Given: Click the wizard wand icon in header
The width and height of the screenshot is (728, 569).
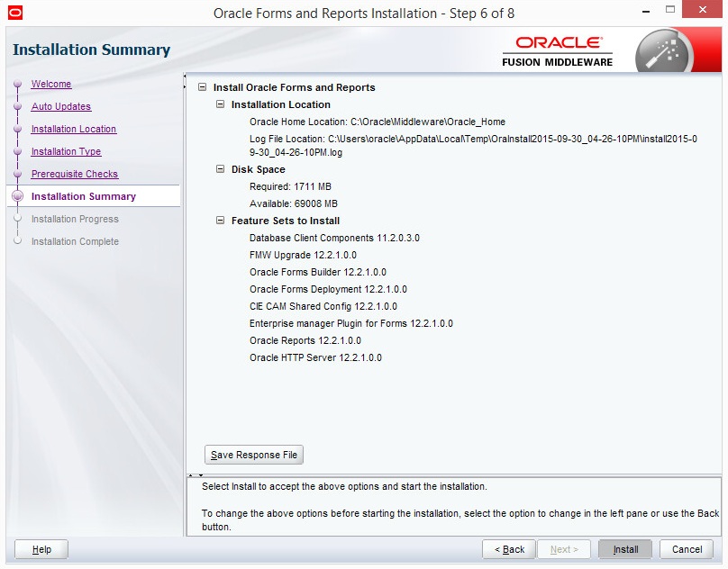Looking at the screenshot, I should (x=663, y=52).
